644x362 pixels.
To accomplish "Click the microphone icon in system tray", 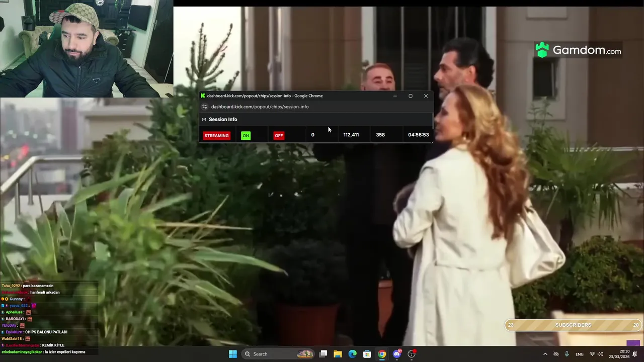I will [x=567, y=354].
